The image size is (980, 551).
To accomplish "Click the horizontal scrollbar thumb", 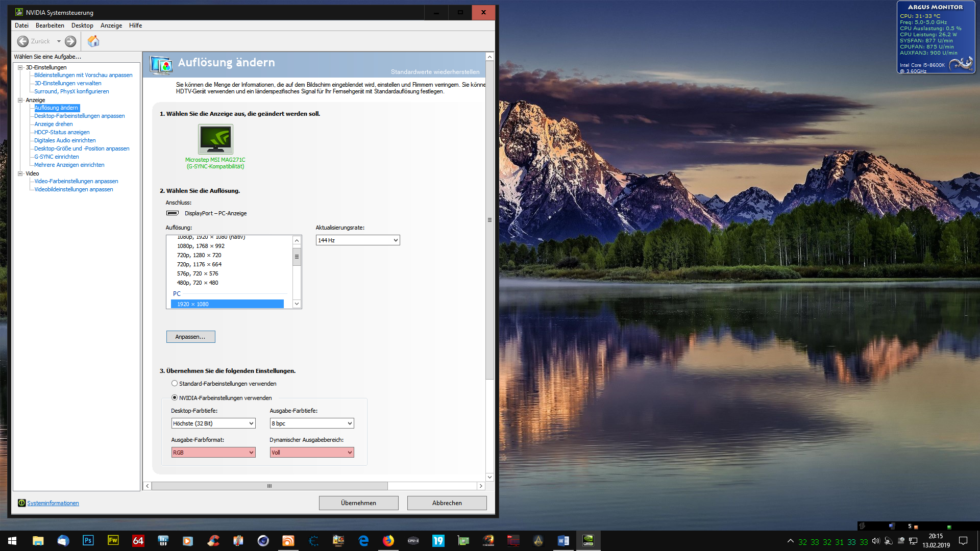I will point(269,486).
